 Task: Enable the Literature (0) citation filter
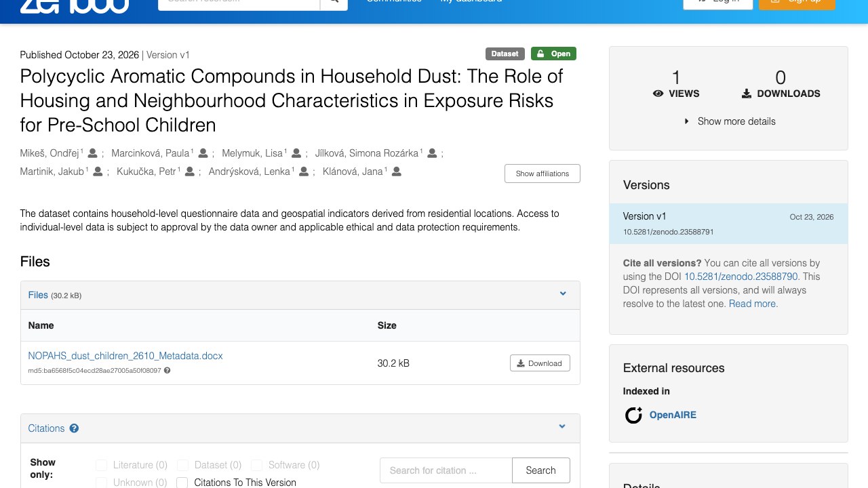(102, 465)
